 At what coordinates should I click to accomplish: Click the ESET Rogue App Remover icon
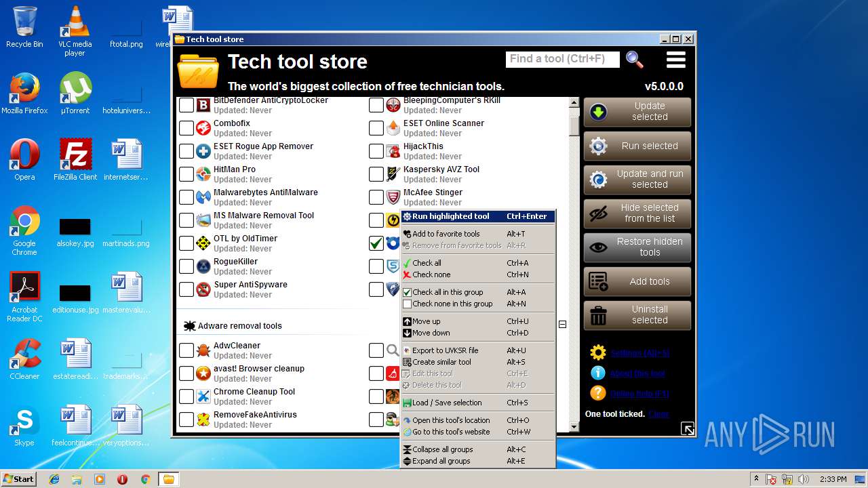[203, 151]
